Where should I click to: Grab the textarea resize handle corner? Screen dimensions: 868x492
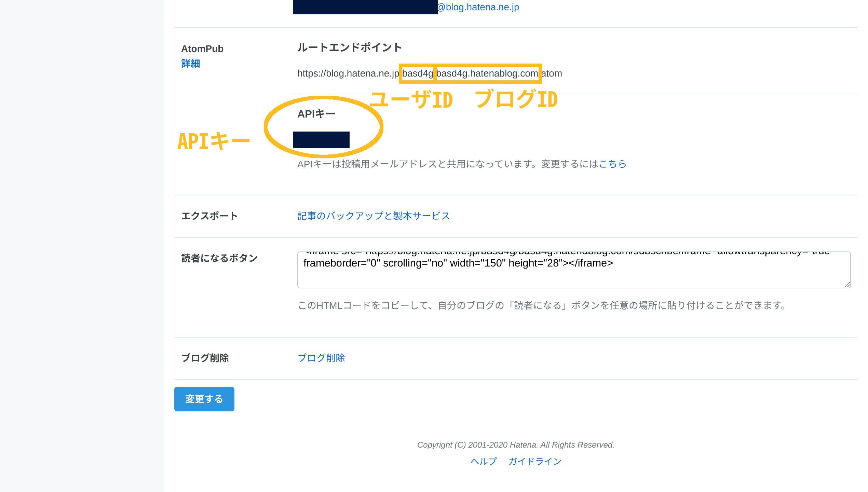847,284
